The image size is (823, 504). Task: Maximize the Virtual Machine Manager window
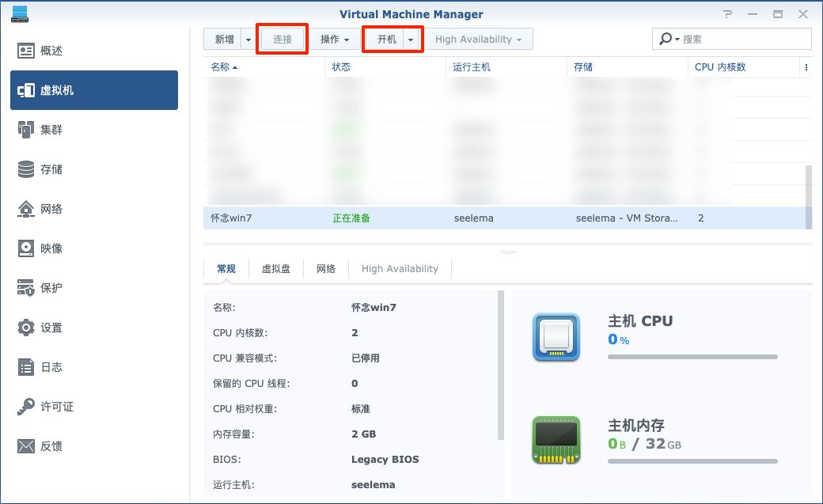click(x=778, y=14)
